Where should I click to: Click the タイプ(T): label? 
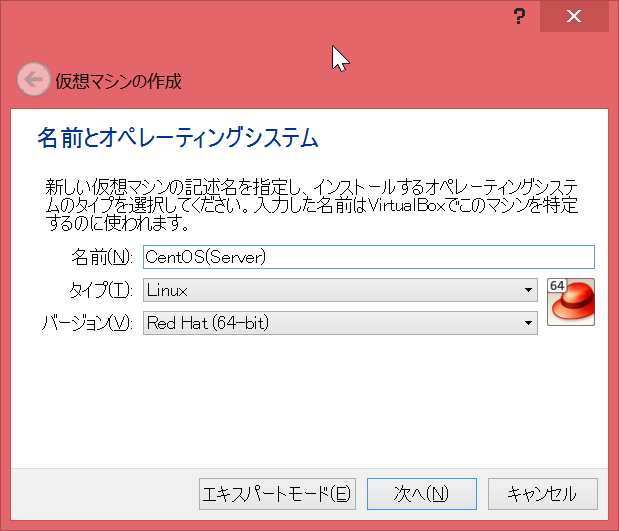tap(101, 291)
